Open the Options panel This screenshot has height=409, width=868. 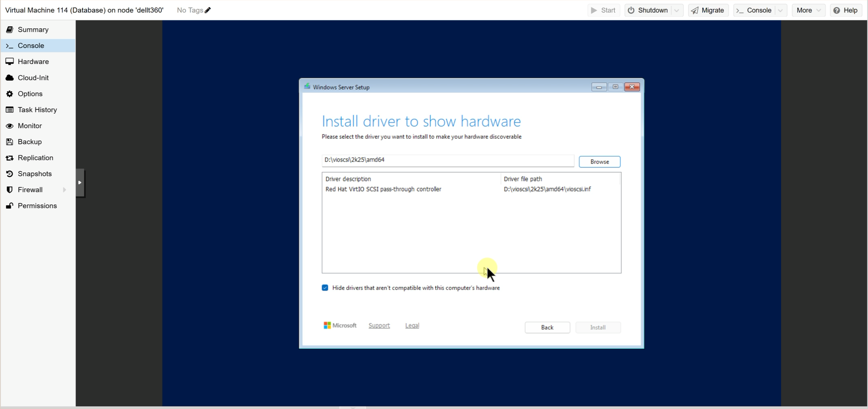click(x=30, y=94)
